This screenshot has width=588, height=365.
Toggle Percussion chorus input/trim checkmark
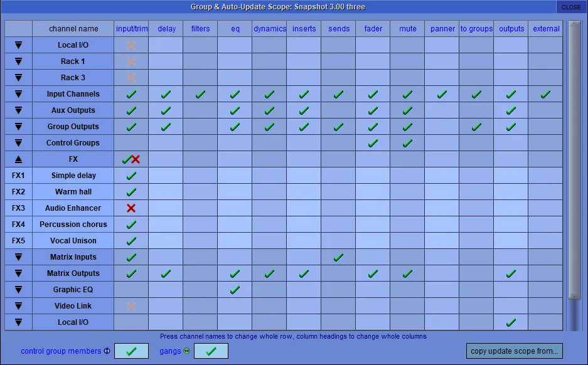132,225
